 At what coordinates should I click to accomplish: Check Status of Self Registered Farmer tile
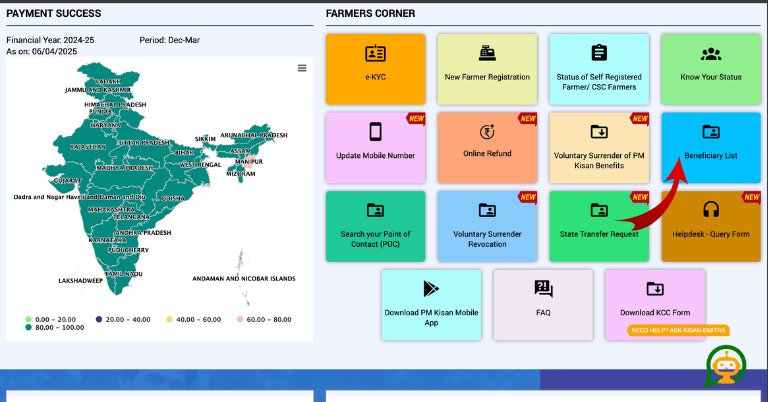(x=599, y=69)
